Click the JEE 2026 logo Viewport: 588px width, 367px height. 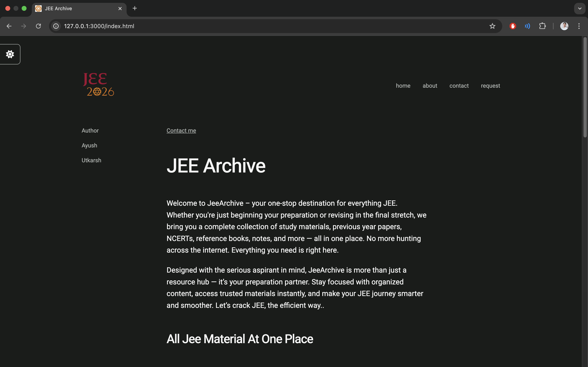coord(98,84)
